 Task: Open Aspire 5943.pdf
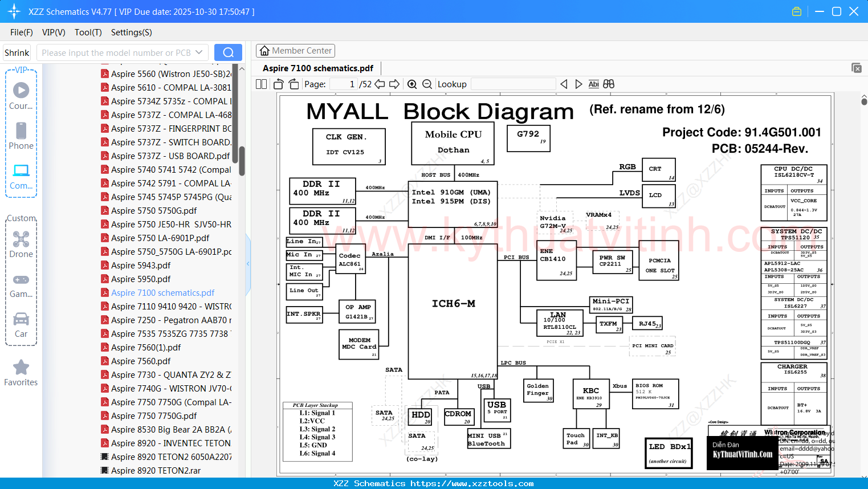tap(141, 265)
